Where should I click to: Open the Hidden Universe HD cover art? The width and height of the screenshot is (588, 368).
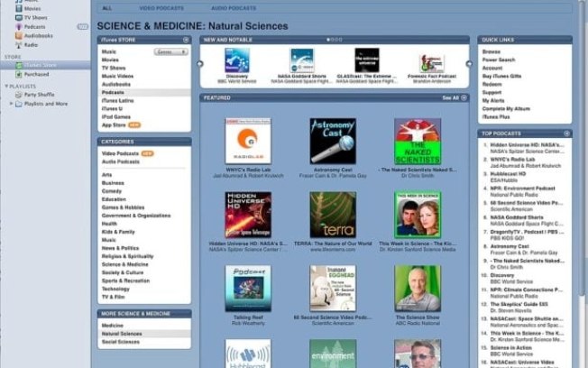(248, 215)
